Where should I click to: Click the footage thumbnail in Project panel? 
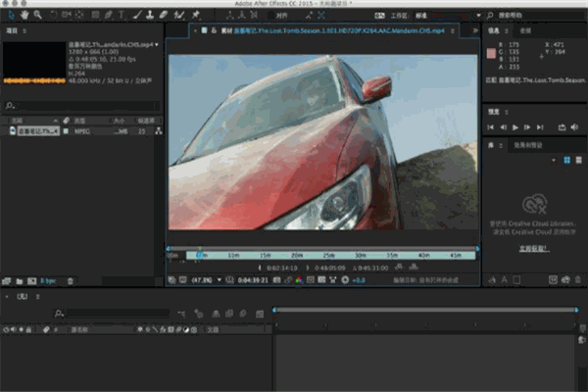(34, 63)
